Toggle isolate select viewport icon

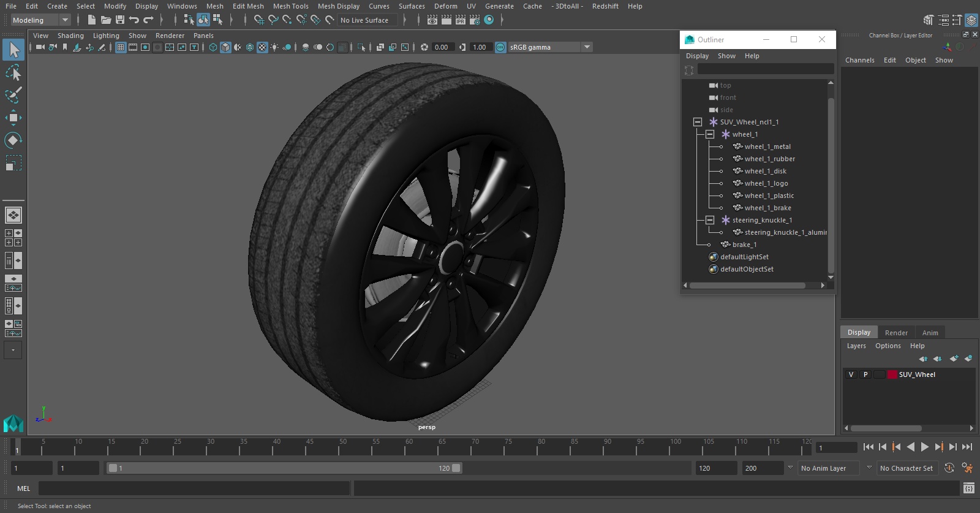[x=361, y=47]
